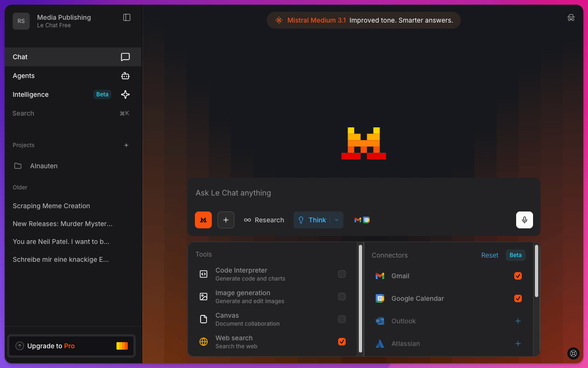This screenshot has width=588, height=368.
Task: Click the plus attach button in composer
Action: [x=226, y=220]
